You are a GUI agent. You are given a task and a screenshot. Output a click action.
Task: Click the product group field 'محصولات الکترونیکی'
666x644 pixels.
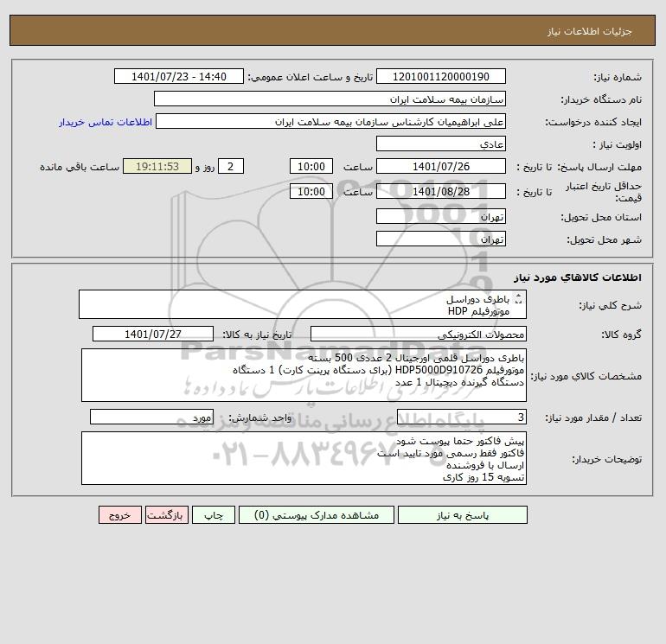[x=419, y=334]
